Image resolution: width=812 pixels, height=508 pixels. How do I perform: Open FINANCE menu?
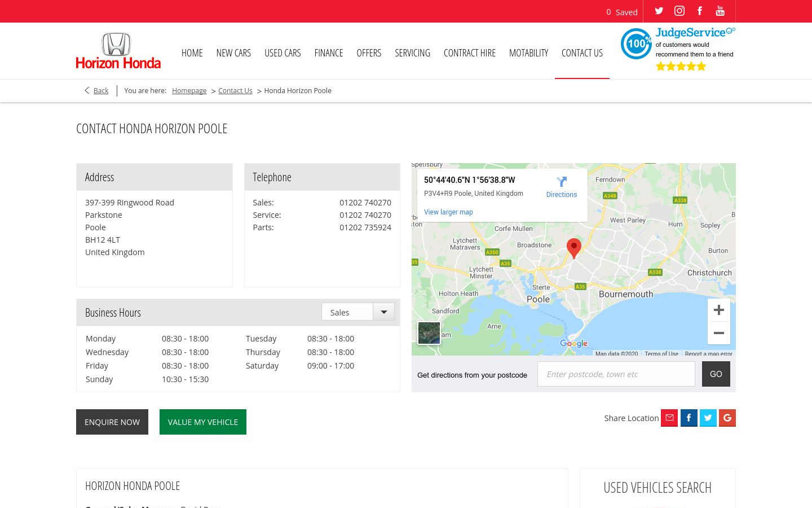tap(329, 52)
